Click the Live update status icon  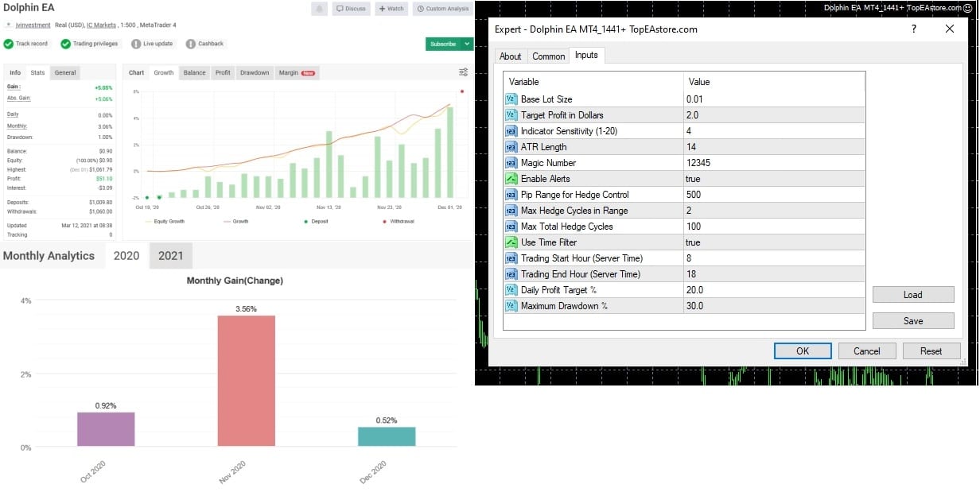[136, 44]
